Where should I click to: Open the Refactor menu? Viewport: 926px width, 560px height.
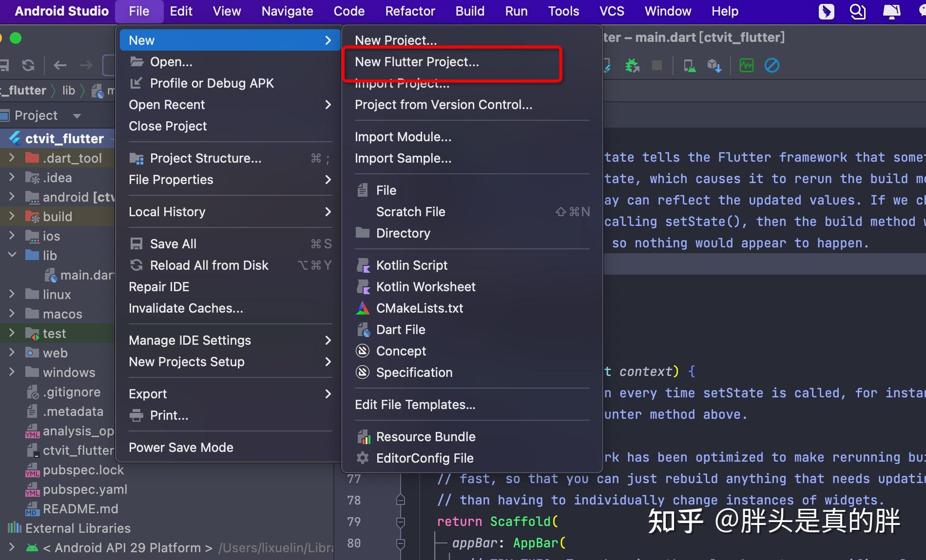tap(410, 11)
